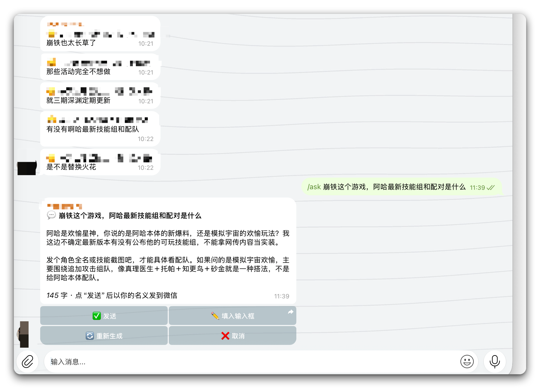The height and width of the screenshot is (392, 540).
Task: Click the speech bubble emoji in bot reply
Action: coord(51,215)
